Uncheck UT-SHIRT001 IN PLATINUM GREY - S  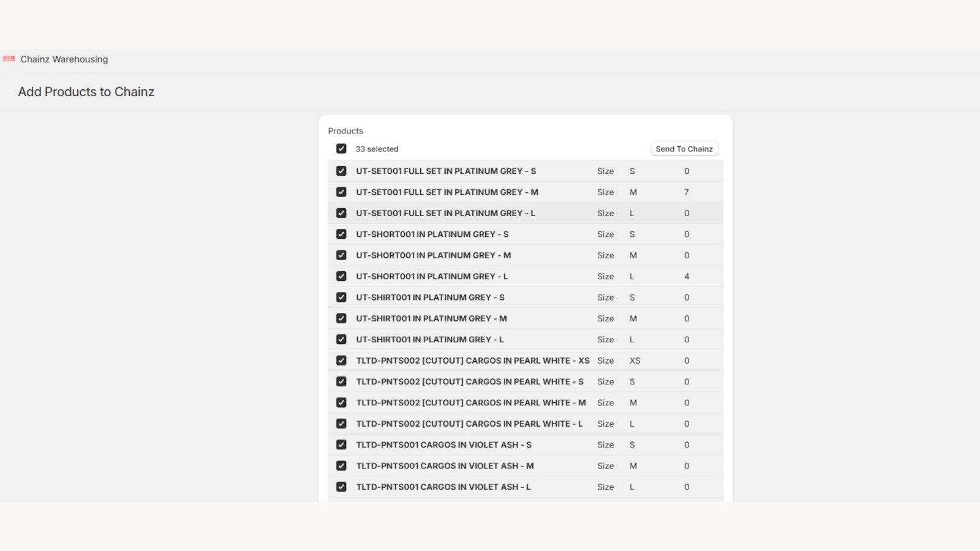click(341, 297)
